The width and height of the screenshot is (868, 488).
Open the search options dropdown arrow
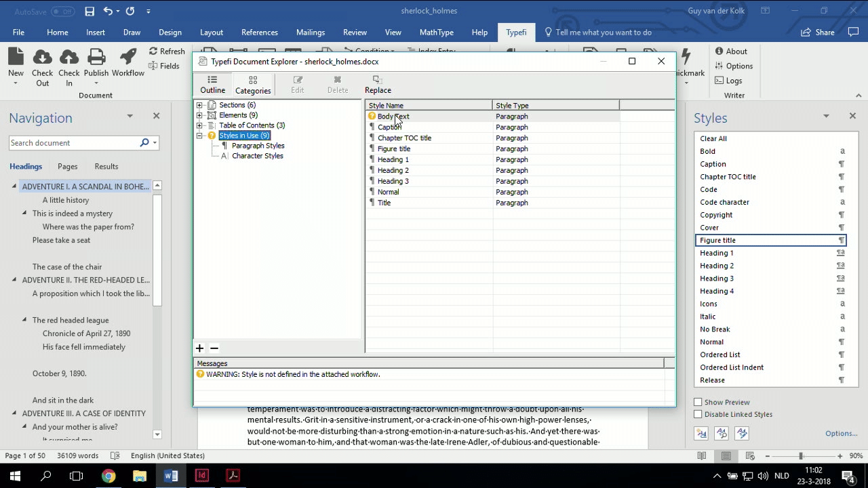point(155,143)
